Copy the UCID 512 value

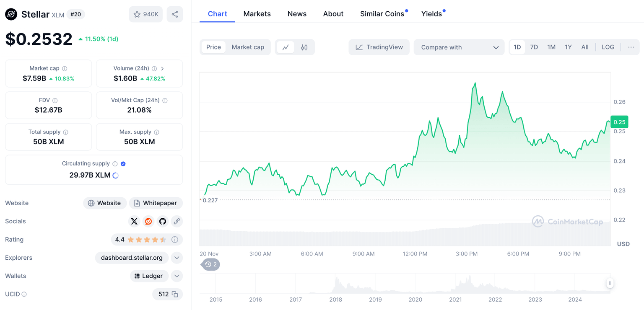coord(175,294)
